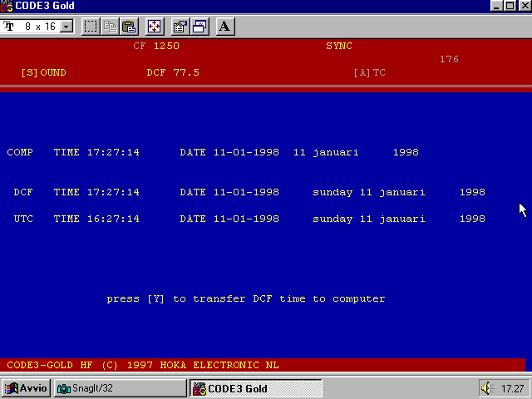
Task: Click the [A]TC option in header
Action: pyautogui.click(x=369, y=72)
